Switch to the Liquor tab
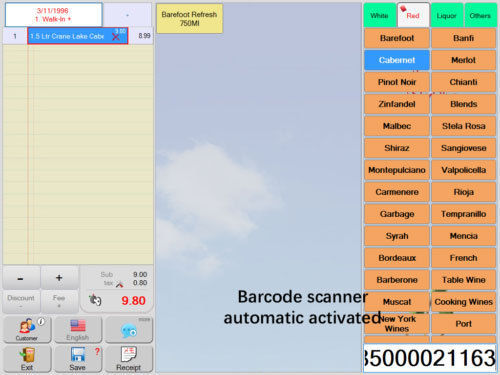Image resolution: width=500 pixels, height=375 pixels. coord(447,15)
